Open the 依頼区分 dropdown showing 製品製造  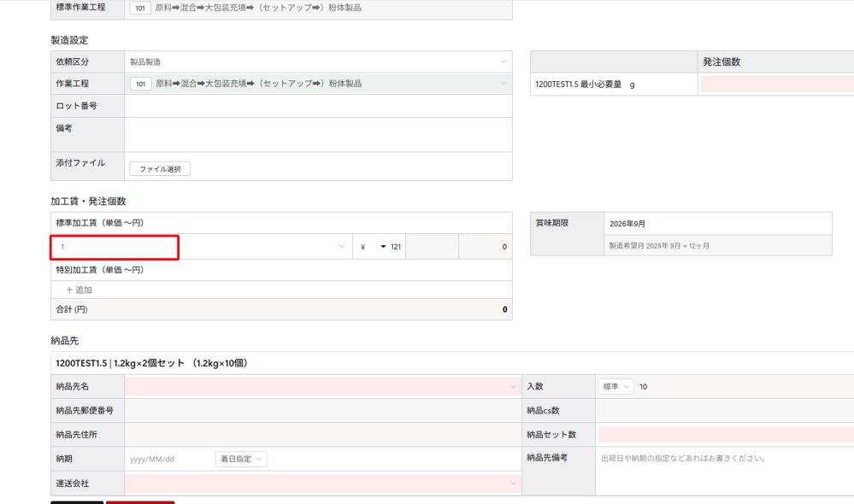(318, 62)
